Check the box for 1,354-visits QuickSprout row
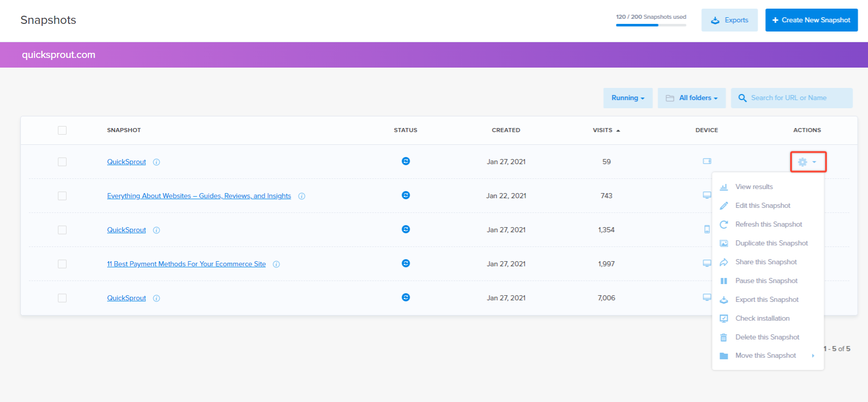This screenshot has width=868, height=402. (62, 230)
